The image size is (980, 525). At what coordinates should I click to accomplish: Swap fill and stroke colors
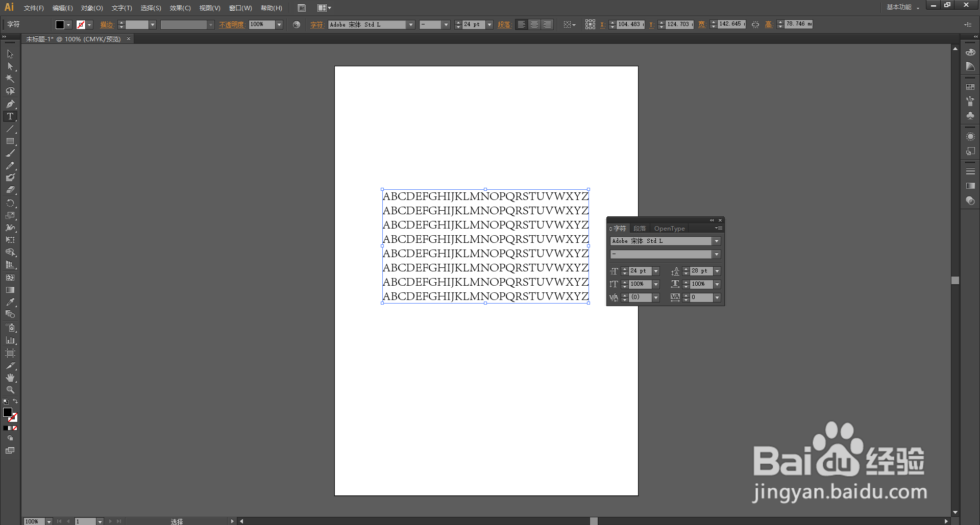15,402
